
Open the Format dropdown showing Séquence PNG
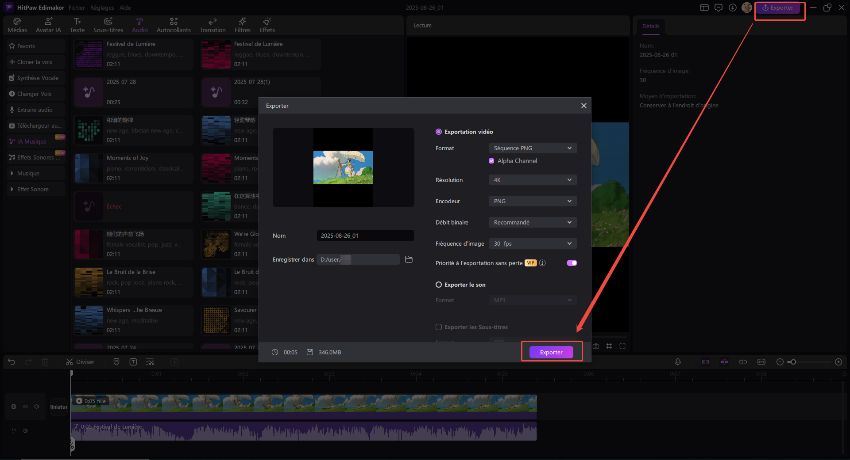pos(532,148)
